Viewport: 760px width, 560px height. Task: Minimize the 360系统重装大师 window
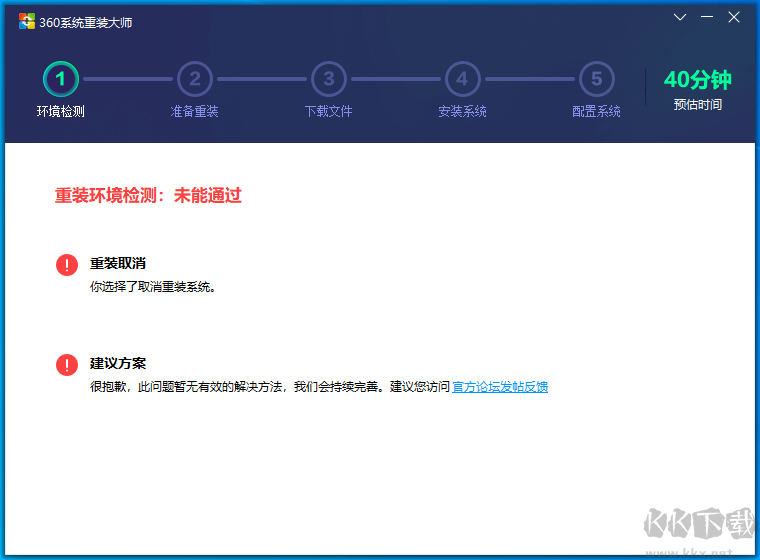(707, 17)
